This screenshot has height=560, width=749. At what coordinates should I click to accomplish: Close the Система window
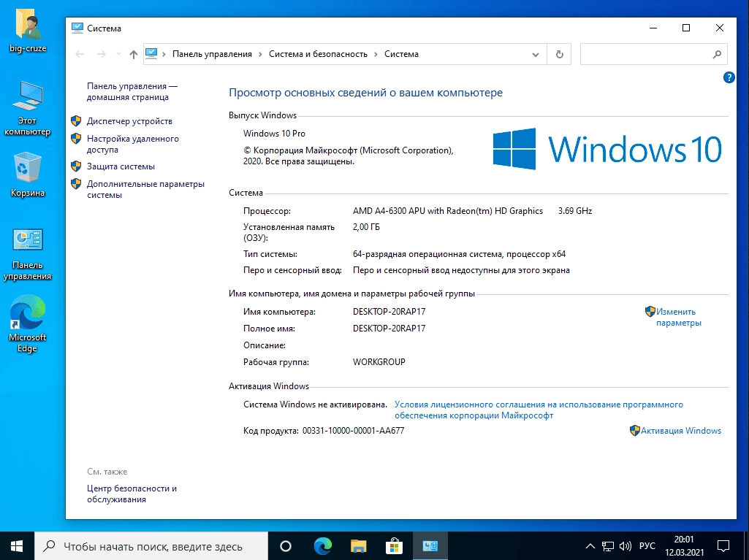tap(720, 28)
